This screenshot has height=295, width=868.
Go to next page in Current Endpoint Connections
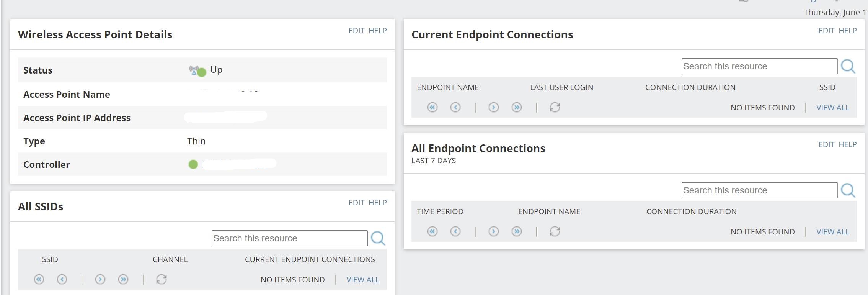(493, 108)
